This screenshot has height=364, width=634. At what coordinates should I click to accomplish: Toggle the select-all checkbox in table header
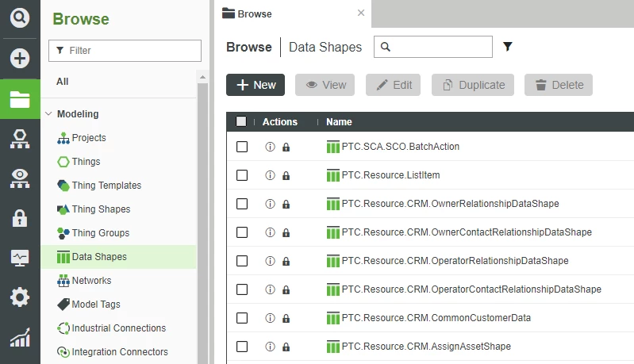[241, 121]
